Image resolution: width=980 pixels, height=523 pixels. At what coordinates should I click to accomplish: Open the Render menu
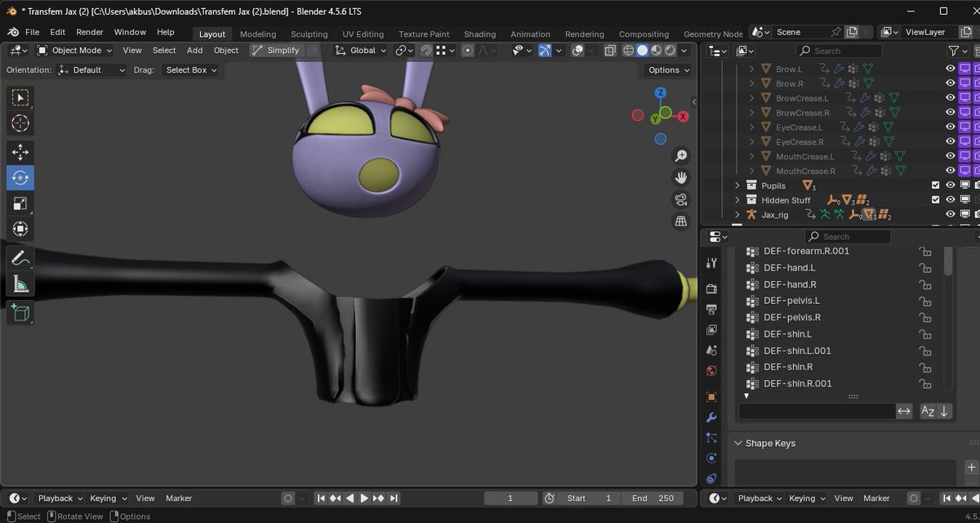point(90,32)
